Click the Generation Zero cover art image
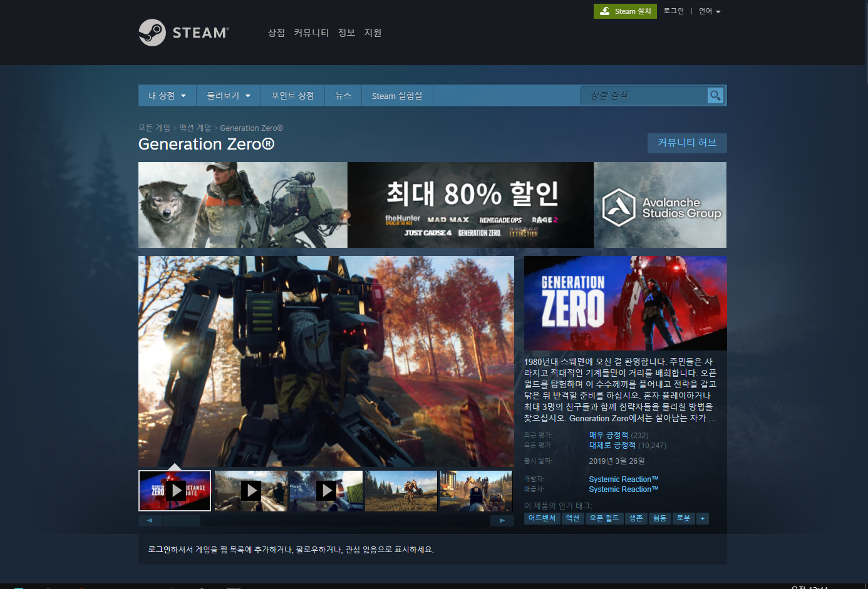This screenshot has height=589, width=868. (626, 303)
